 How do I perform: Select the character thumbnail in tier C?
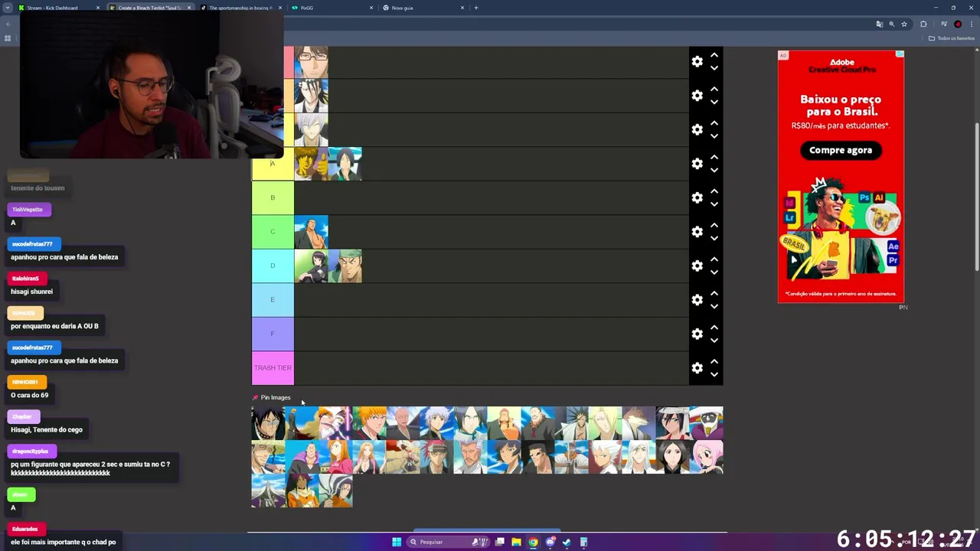[x=311, y=232]
